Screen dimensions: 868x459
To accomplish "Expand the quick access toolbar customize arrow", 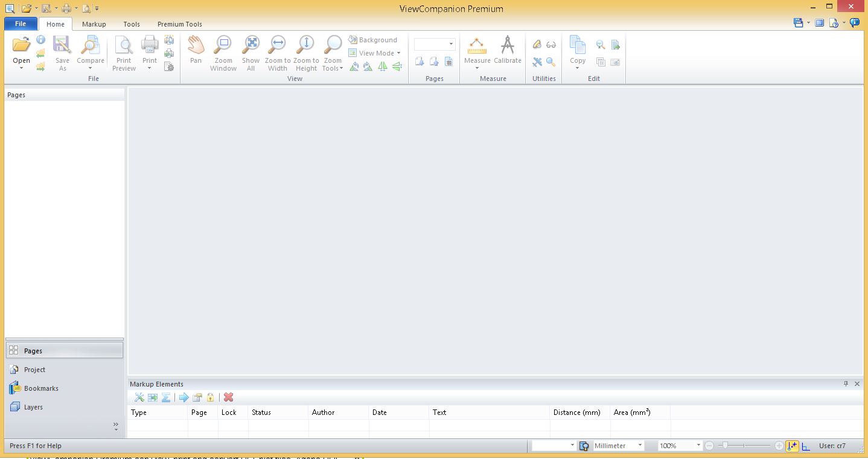I will click(97, 8).
